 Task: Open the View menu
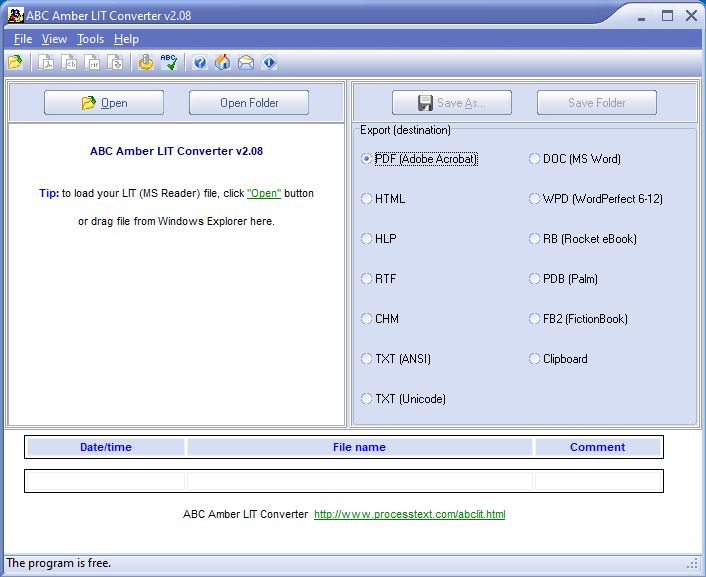54,39
